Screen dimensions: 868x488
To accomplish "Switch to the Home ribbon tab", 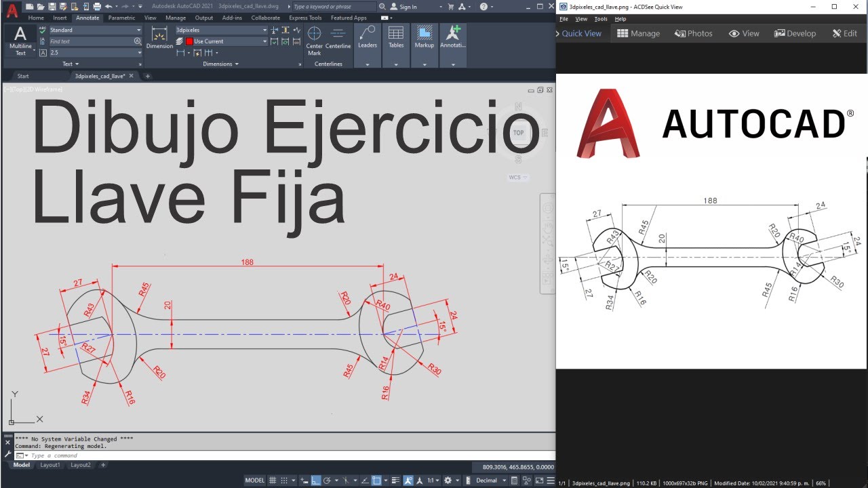I will [x=36, y=18].
